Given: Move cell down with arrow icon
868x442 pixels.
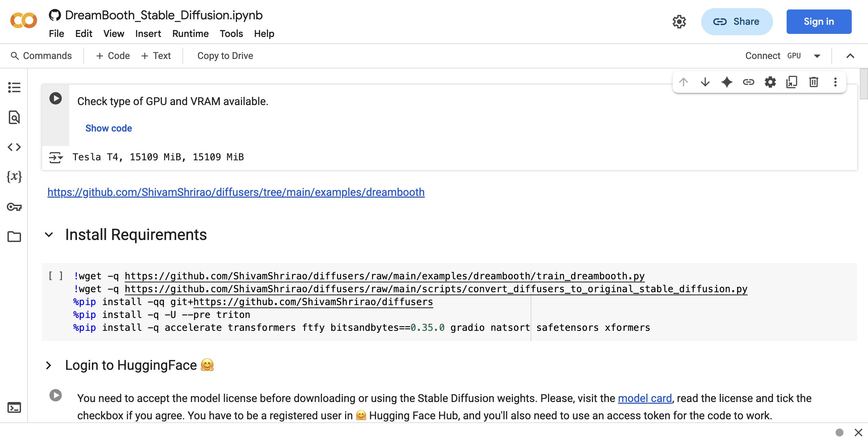Looking at the screenshot, I should pyautogui.click(x=705, y=82).
